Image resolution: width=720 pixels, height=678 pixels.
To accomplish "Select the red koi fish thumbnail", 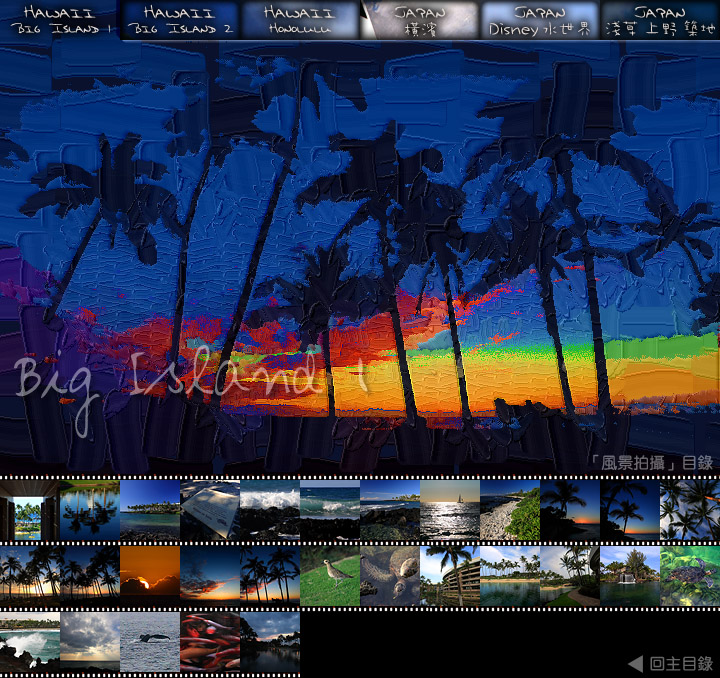I will pyautogui.click(x=210, y=642).
